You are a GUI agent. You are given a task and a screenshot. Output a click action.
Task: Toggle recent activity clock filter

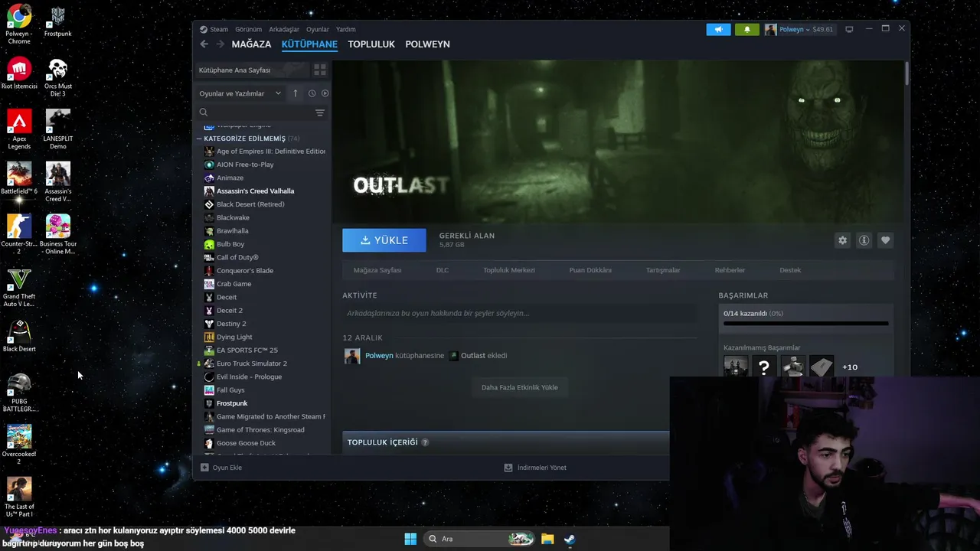pyautogui.click(x=312, y=93)
